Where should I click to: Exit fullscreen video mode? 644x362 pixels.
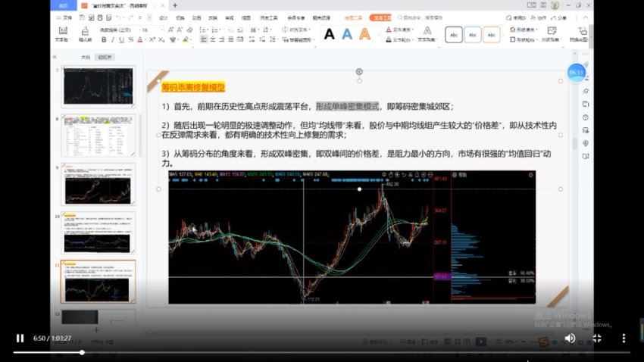click(597, 338)
